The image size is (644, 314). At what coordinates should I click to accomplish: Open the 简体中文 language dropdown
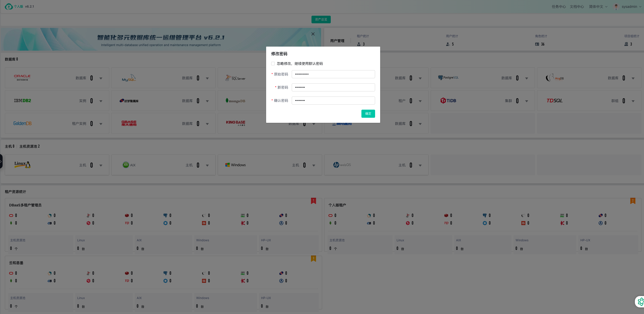click(598, 7)
